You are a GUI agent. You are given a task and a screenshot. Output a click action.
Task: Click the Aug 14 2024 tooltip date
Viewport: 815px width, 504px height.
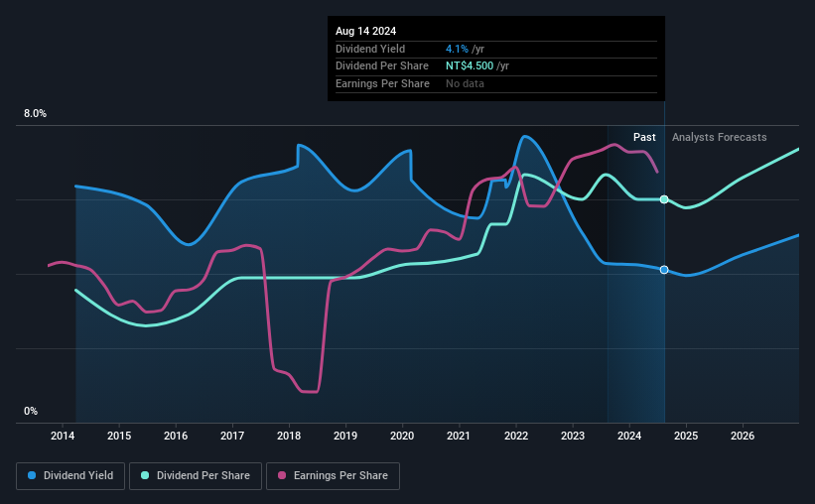click(x=366, y=31)
